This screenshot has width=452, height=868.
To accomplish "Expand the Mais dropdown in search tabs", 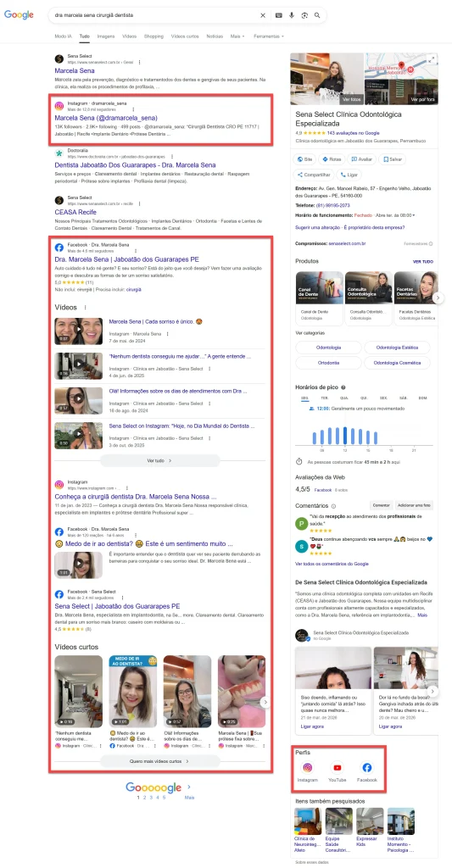I will (237, 36).
